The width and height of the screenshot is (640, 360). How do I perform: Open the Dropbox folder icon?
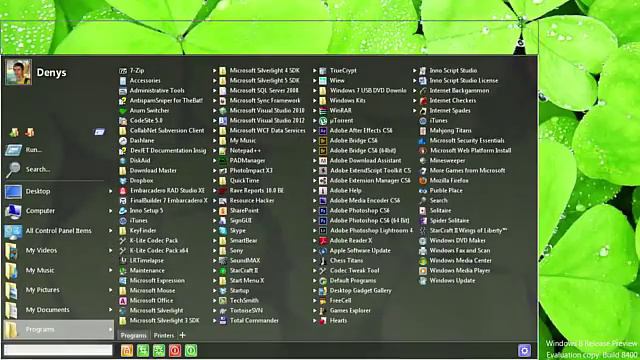point(123,180)
